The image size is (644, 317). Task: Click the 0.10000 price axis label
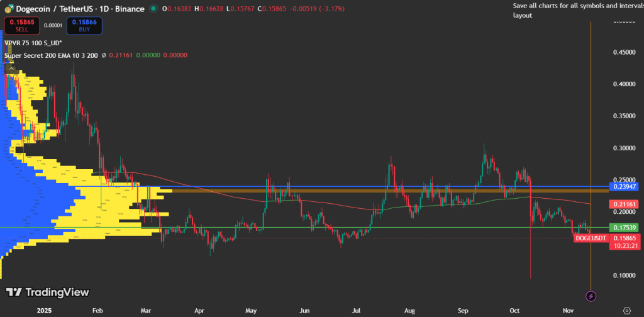click(625, 275)
